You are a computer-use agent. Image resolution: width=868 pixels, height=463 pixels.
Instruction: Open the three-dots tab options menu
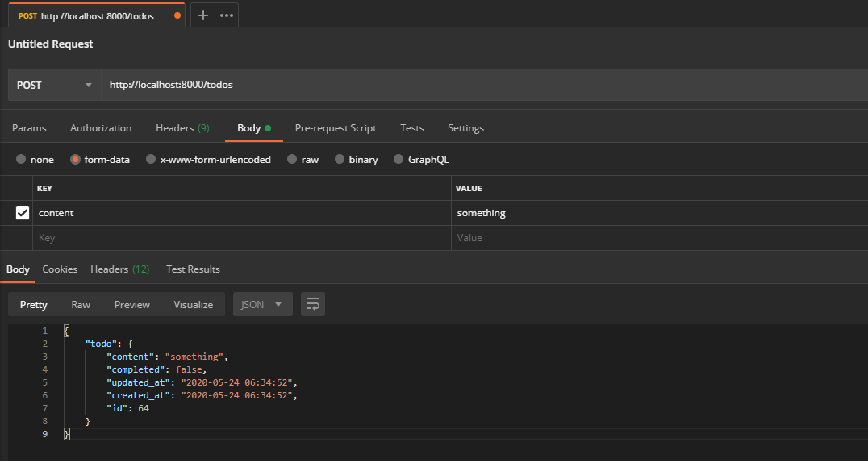[x=227, y=15]
